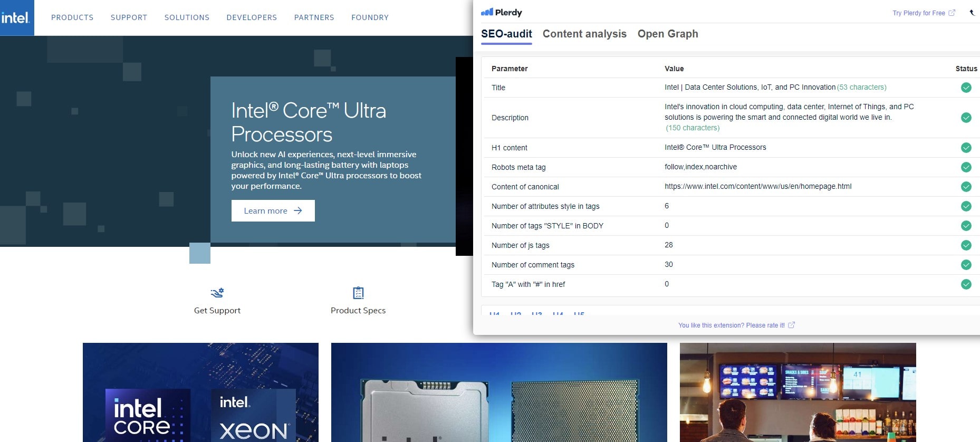Screen dimensions: 980x442
Task: Click the Plerdy logo
Action: (501, 12)
